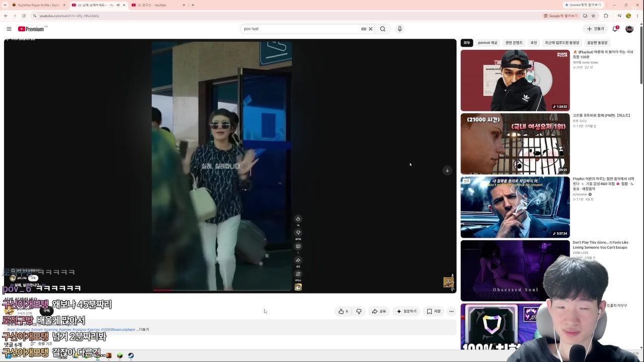The image size is (644, 362).
Task: Click the search magnifier button
Action: point(382,29)
